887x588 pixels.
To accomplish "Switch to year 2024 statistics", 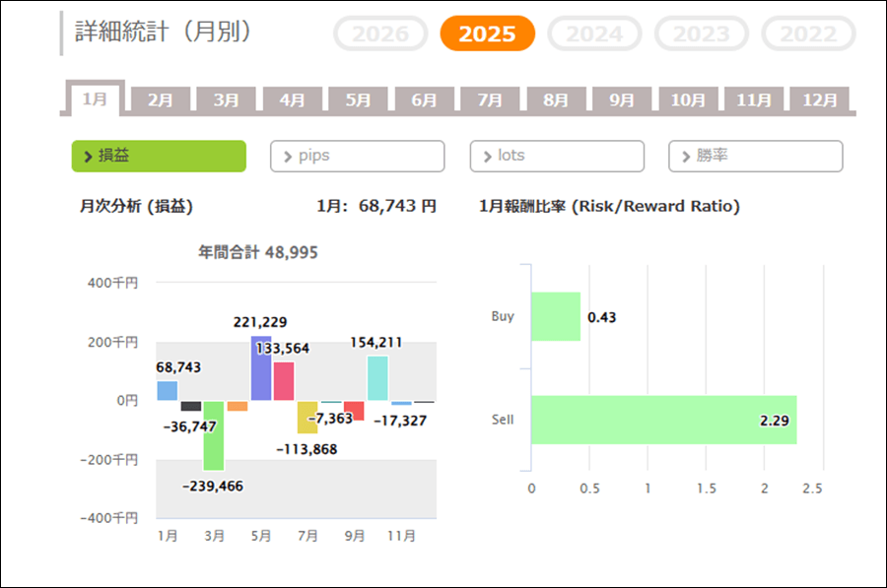I will (594, 34).
